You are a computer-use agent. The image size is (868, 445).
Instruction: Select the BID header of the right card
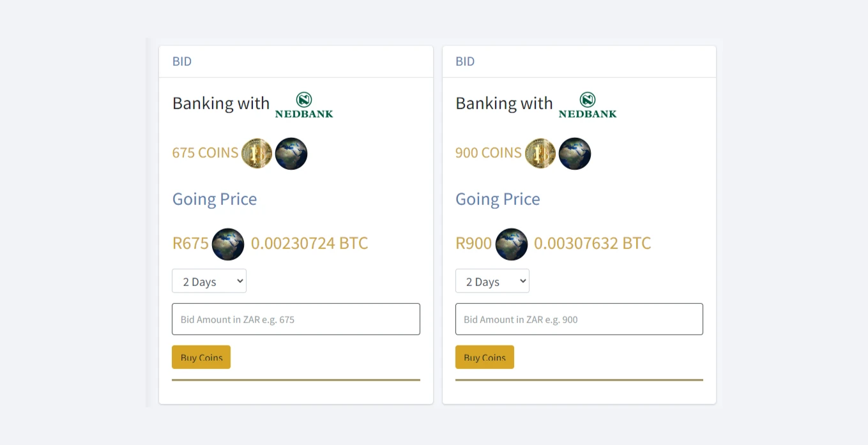465,61
